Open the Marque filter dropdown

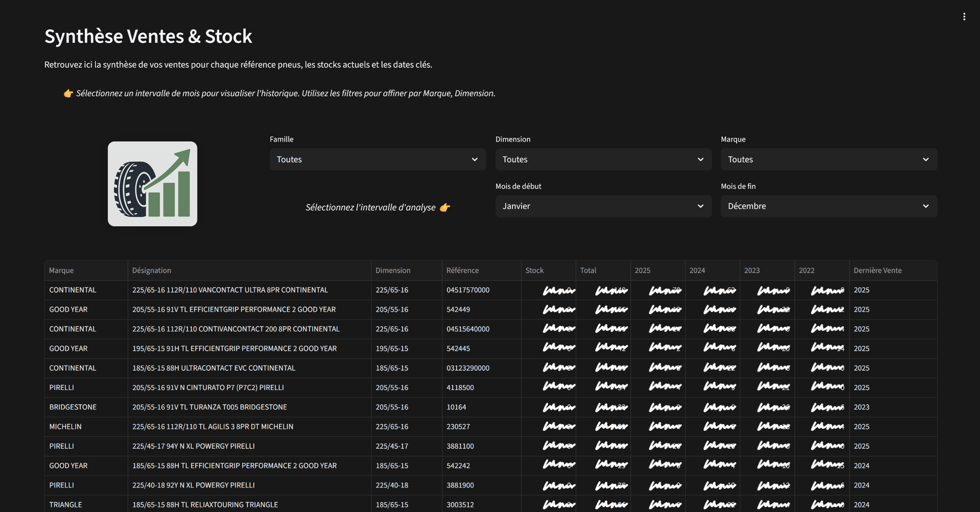(x=828, y=159)
